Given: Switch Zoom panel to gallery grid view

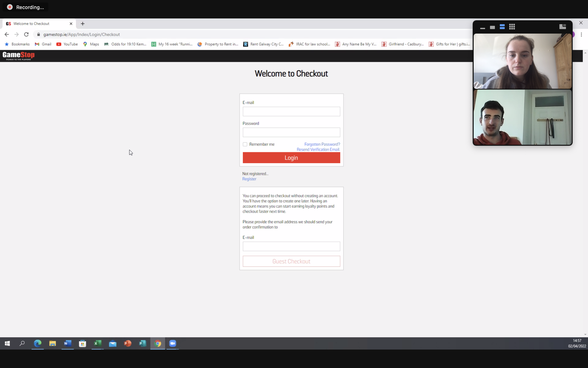Looking at the screenshot, I should pos(512,27).
